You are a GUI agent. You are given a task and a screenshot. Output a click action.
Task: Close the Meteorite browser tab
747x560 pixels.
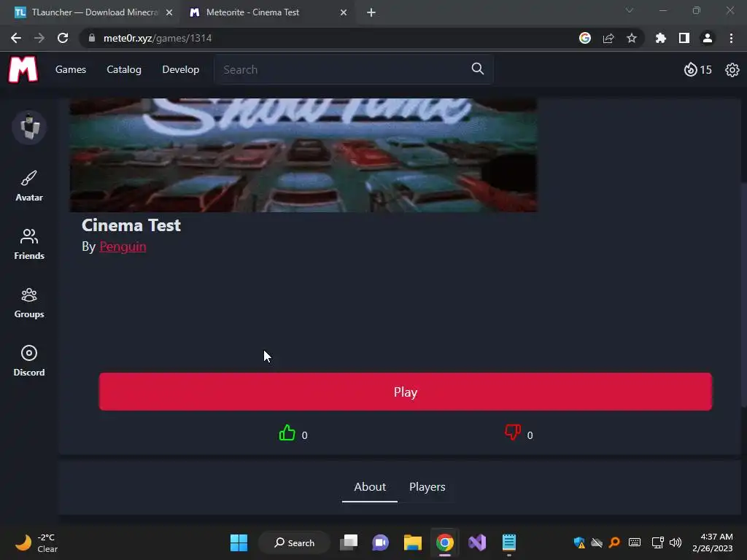pos(344,12)
